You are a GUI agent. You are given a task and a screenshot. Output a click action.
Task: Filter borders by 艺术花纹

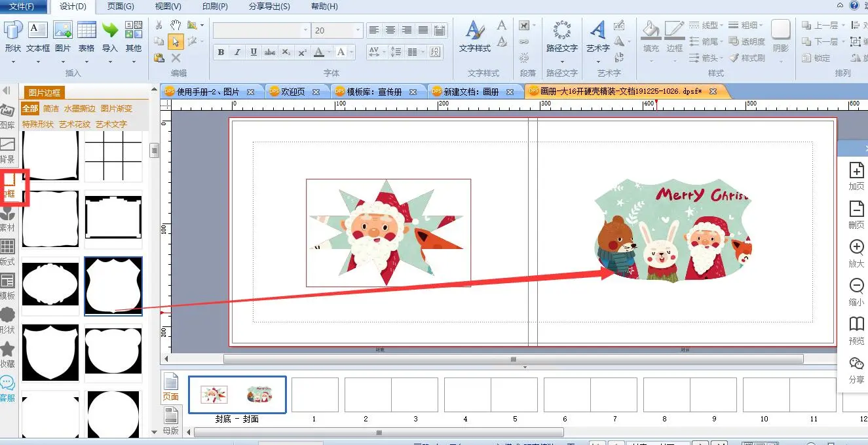[73, 124]
